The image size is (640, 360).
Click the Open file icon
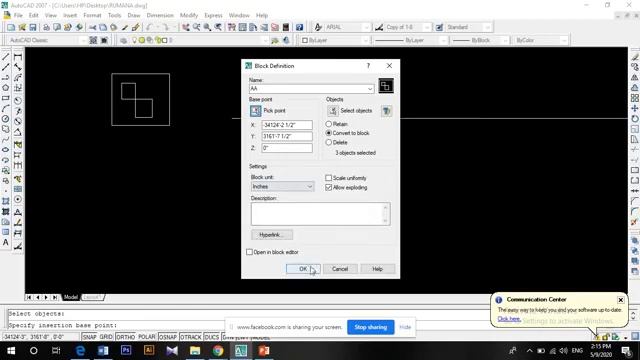click(22, 27)
